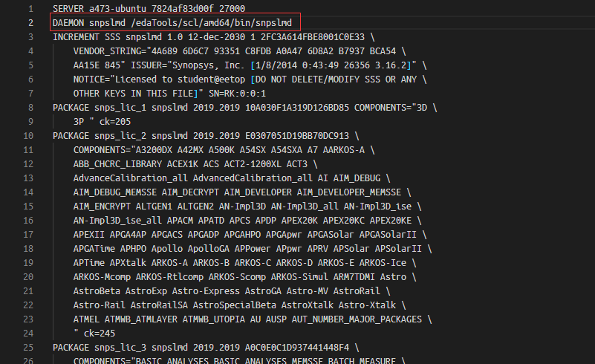
Task: Click the INCREMENT SSS snpslmd line
Action: (x=214, y=37)
